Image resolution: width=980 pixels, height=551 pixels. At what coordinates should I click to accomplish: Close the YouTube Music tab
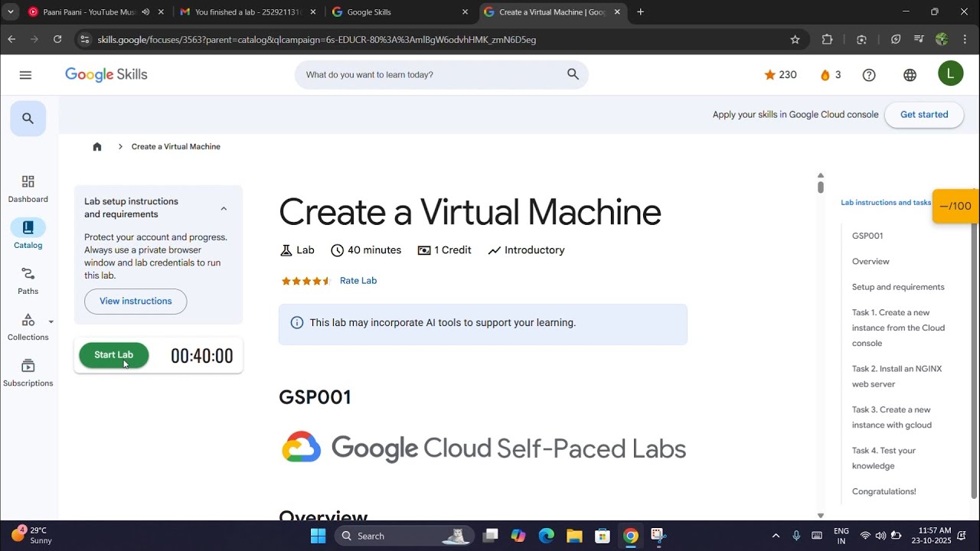[162, 12]
